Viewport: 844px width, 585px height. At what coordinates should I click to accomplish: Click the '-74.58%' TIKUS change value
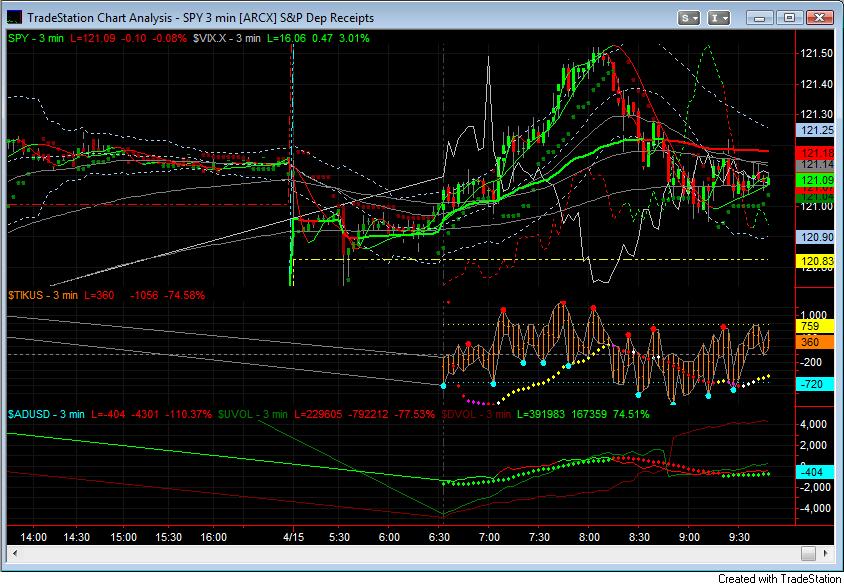tap(184, 295)
